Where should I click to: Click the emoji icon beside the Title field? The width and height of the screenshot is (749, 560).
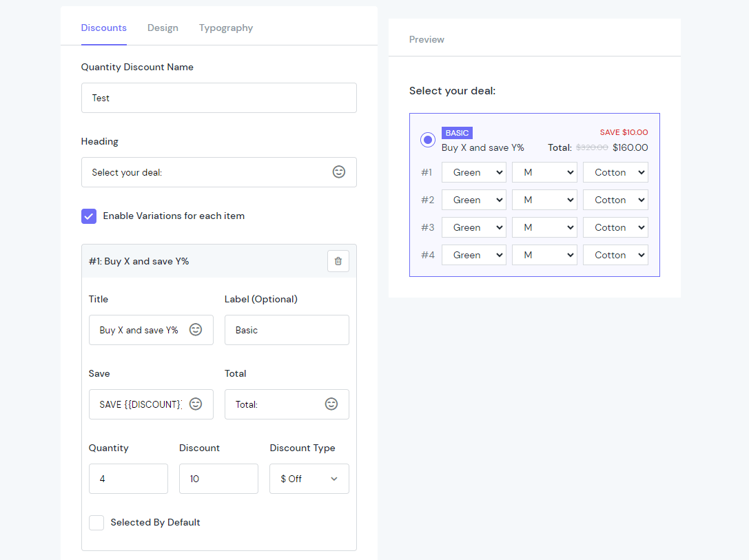pos(196,329)
